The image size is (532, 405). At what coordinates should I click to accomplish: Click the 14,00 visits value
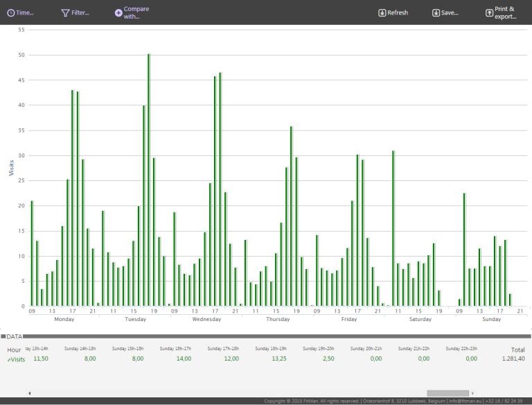pos(184,359)
